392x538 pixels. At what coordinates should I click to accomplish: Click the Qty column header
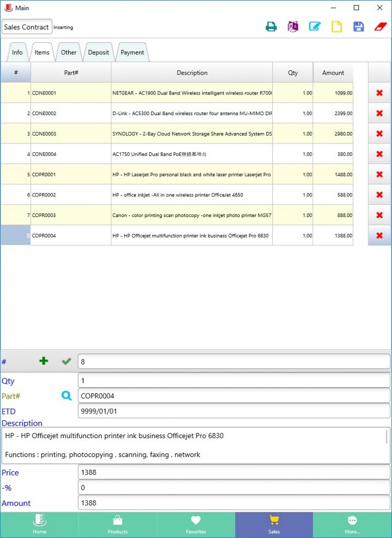tap(293, 73)
